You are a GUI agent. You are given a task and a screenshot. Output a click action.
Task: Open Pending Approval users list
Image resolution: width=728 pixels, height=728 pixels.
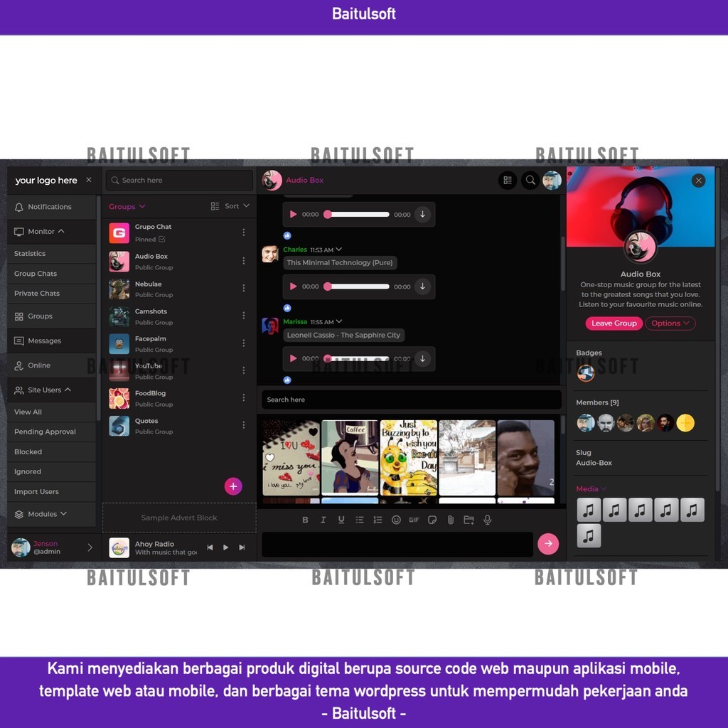pyautogui.click(x=51, y=432)
